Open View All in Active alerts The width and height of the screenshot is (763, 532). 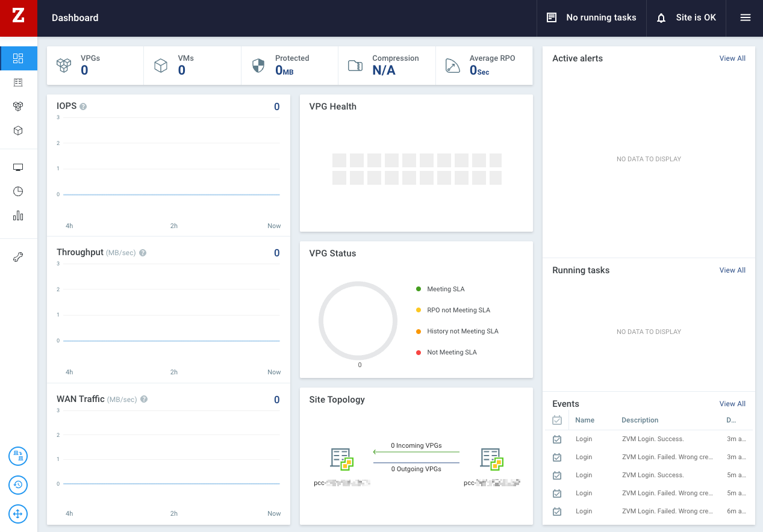(732, 58)
